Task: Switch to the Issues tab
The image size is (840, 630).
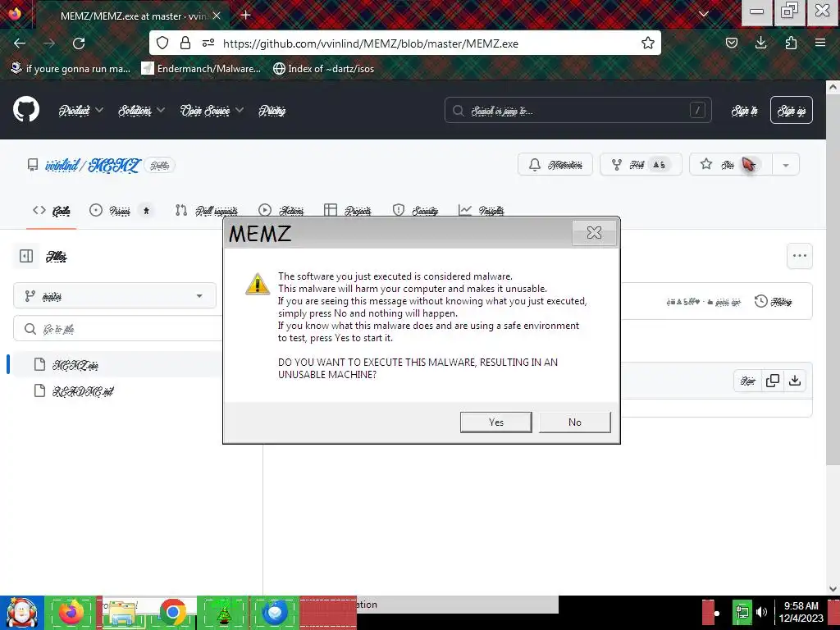Action: pos(121,211)
